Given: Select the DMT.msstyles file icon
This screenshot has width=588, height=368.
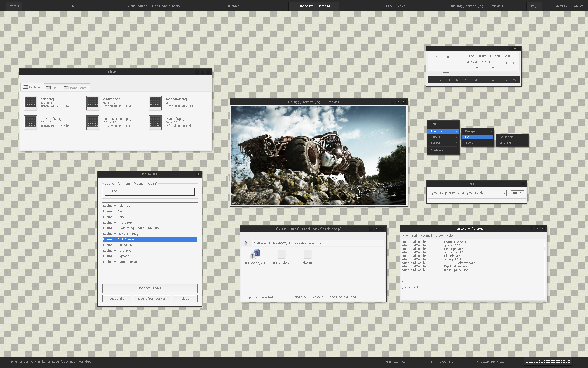Looking at the screenshot, I should pyautogui.click(x=255, y=254).
